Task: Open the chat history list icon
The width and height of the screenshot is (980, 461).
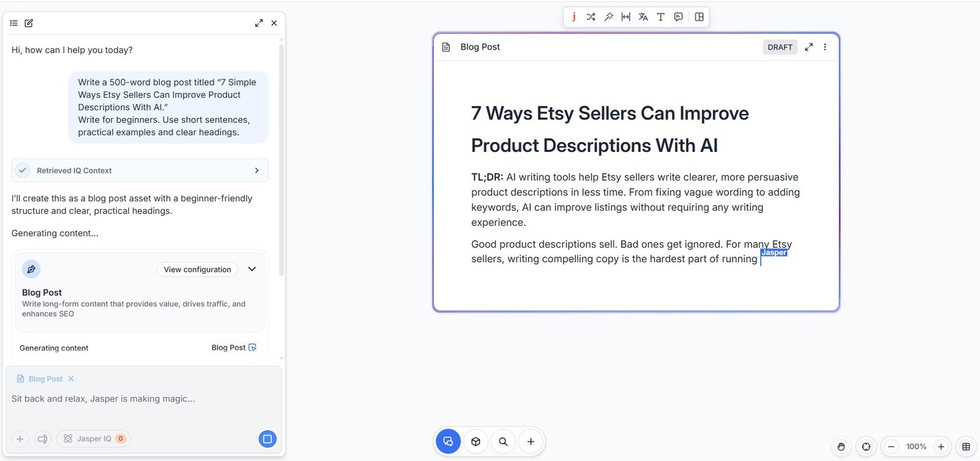Action: coord(13,23)
